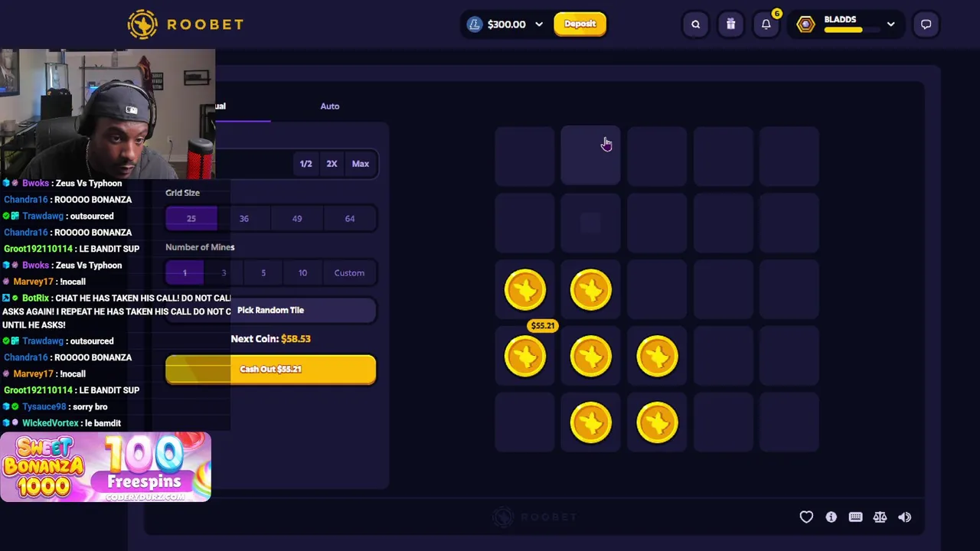Image resolution: width=980 pixels, height=551 pixels.
Task: Click the $55.21 tile payout label
Action: pos(542,326)
